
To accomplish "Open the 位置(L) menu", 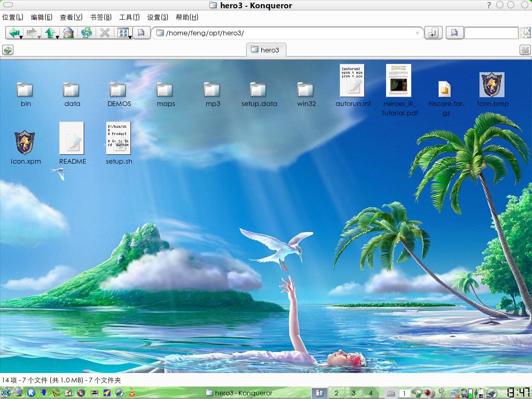I will (x=13, y=17).
